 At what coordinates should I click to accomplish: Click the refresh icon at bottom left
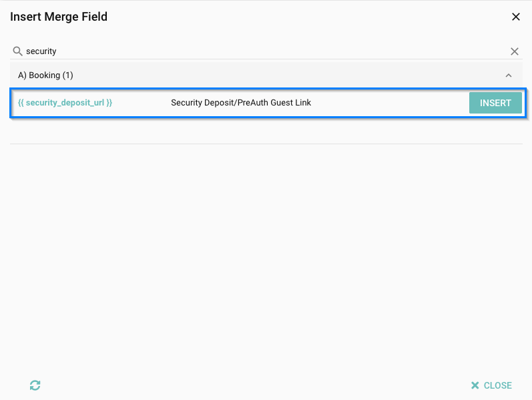tap(35, 385)
